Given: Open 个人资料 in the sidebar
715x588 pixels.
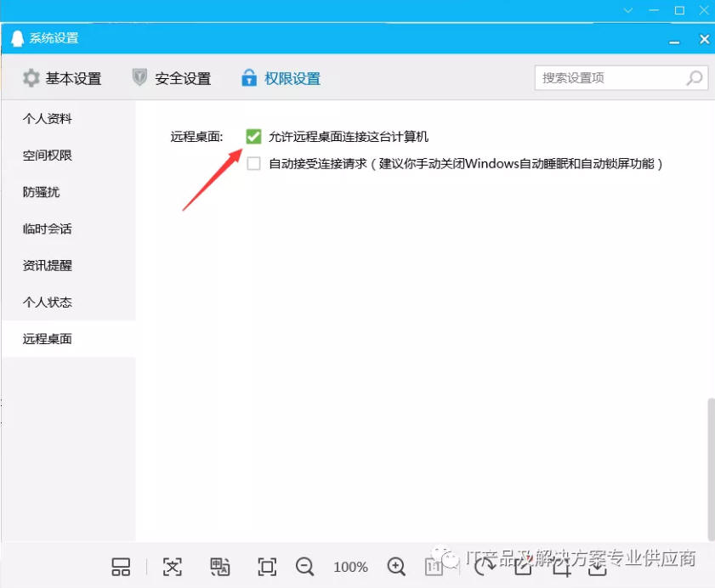Looking at the screenshot, I should click(x=48, y=119).
